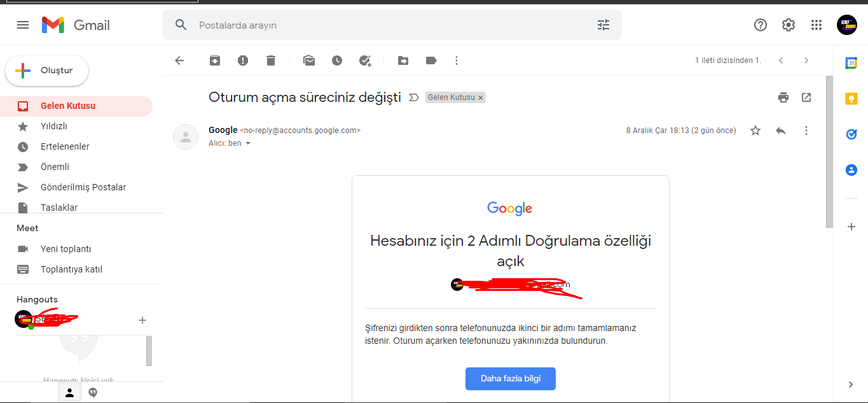The image size is (868, 403).
Task: Archive this email
Action: (215, 60)
